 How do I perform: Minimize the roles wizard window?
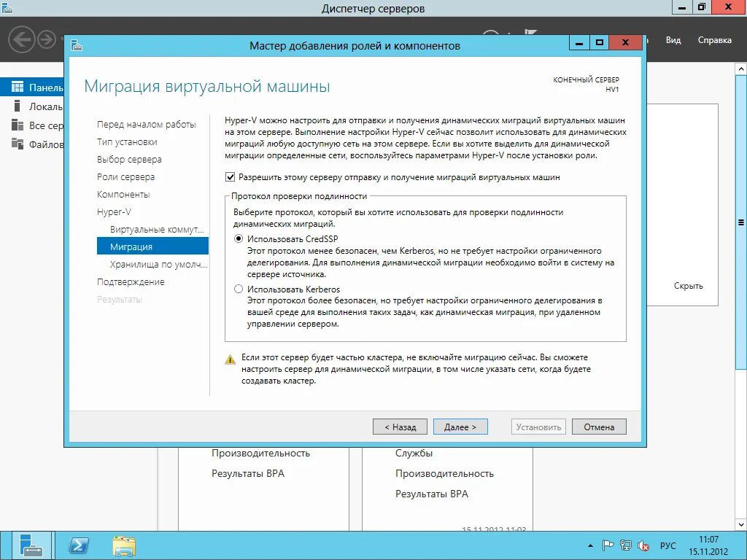[x=579, y=43]
